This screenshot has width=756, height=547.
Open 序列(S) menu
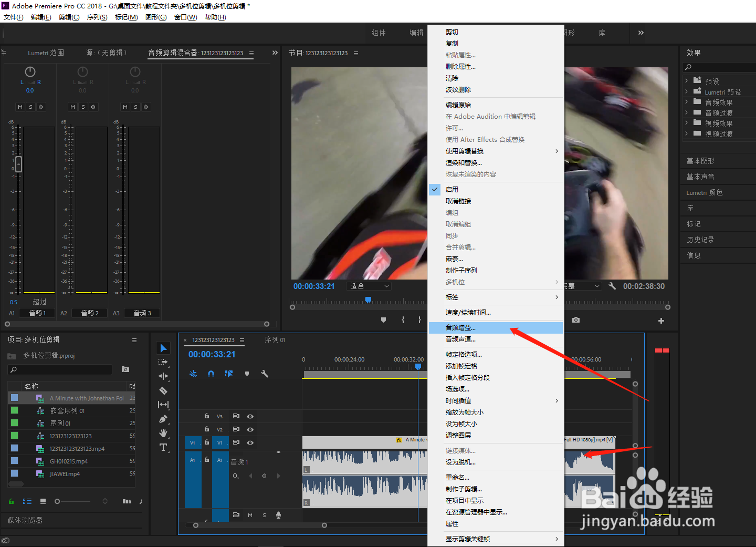click(97, 17)
